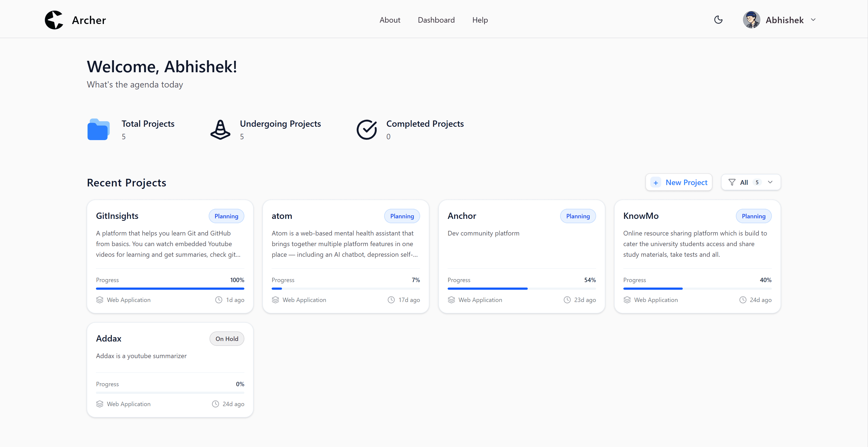Click the Undergoing Projects cone icon
This screenshot has height=447, width=868.
click(220, 129)
